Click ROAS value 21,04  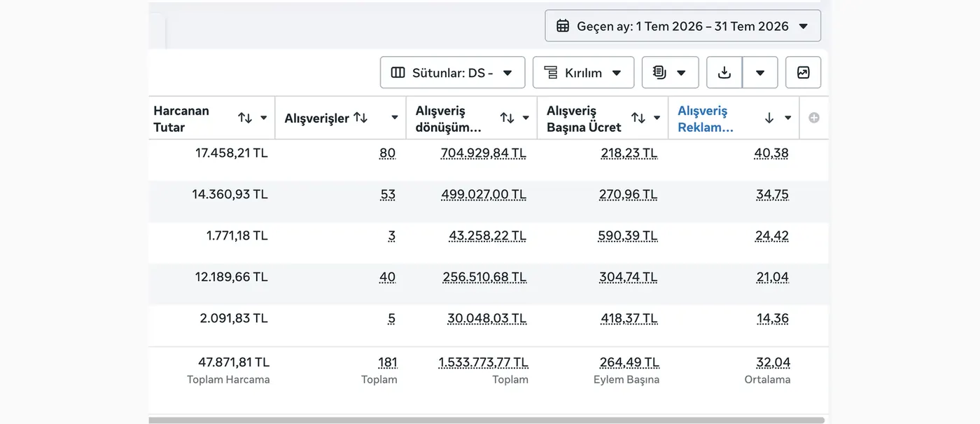(x=773, y=278)
